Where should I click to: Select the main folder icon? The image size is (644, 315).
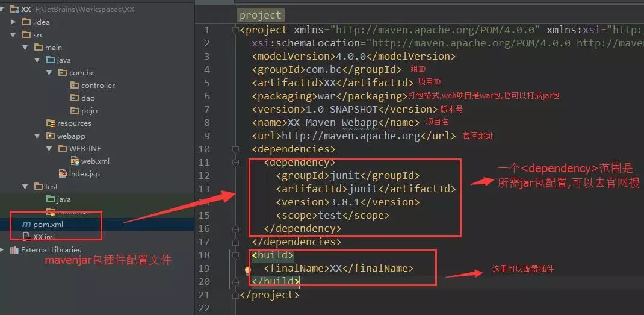[39, 48]
